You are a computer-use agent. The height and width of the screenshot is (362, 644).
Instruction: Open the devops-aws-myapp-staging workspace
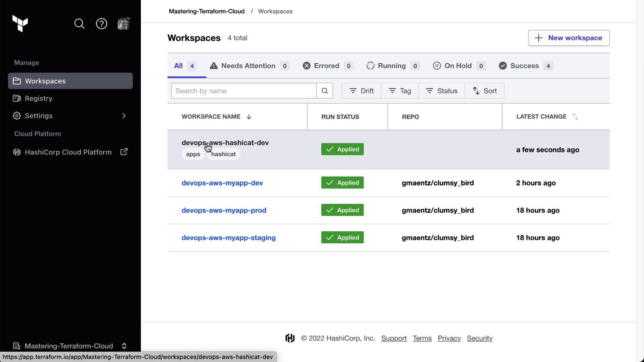[228, 238]
